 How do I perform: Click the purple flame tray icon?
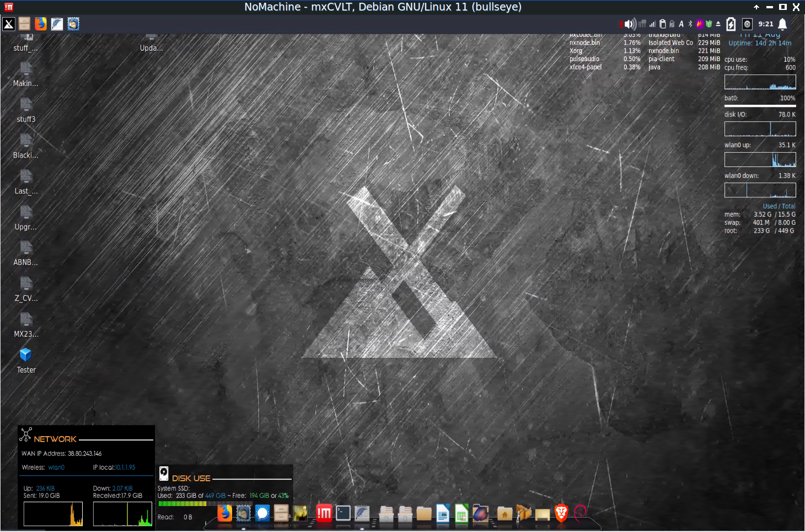pyautogui.click(x=700, y=24)
